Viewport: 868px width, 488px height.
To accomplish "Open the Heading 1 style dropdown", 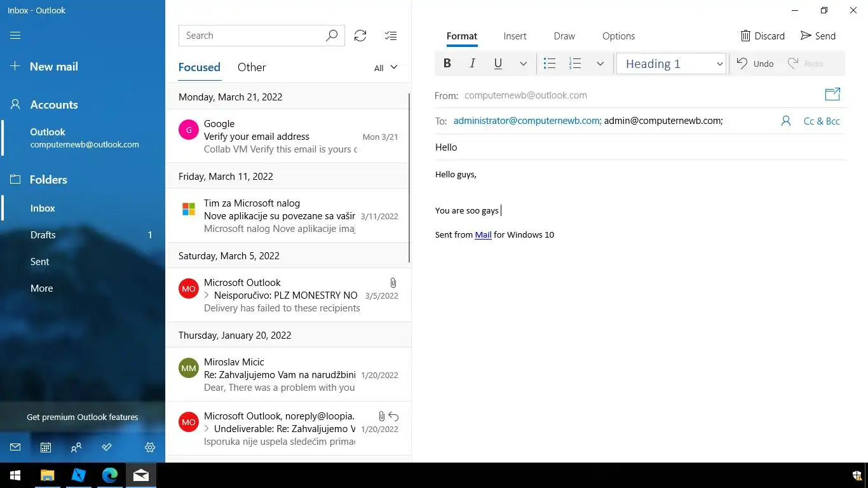I will tap(671, 64).
